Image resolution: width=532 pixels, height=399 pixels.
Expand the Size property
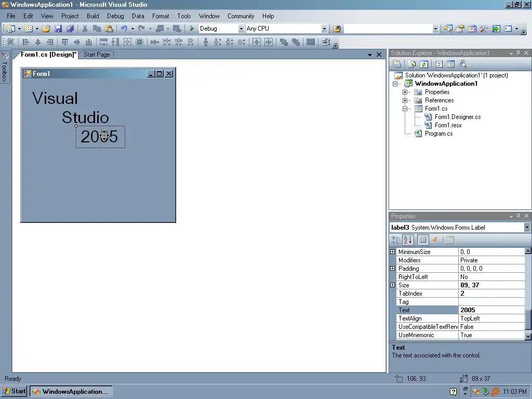(x=393, y=285)
